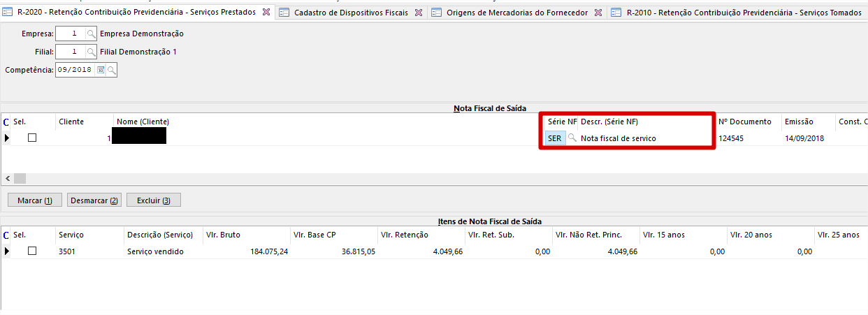Click the blue C icon in Nota Fiscal grid

click(x=6, y=122)
